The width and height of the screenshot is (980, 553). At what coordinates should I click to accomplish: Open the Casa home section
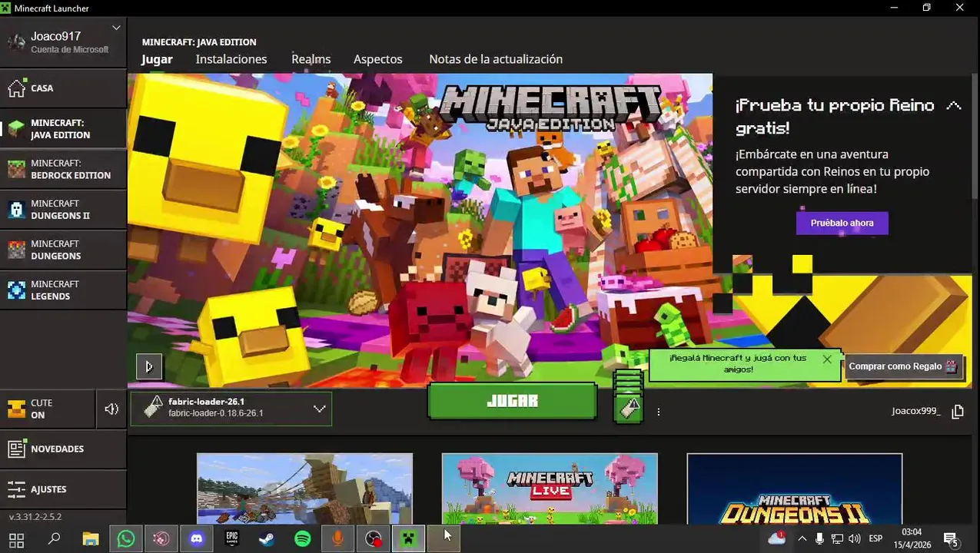coord(63,88)
